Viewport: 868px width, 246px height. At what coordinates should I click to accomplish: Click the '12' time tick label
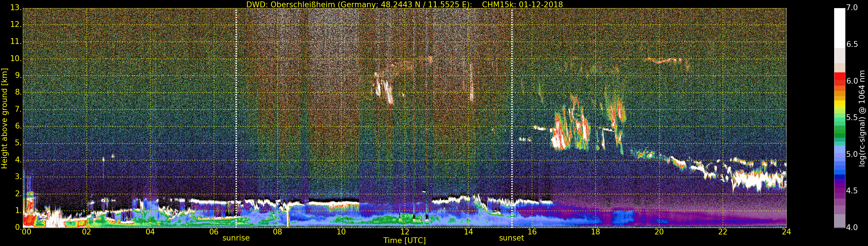pyautogui.click(x=405, y=232)
